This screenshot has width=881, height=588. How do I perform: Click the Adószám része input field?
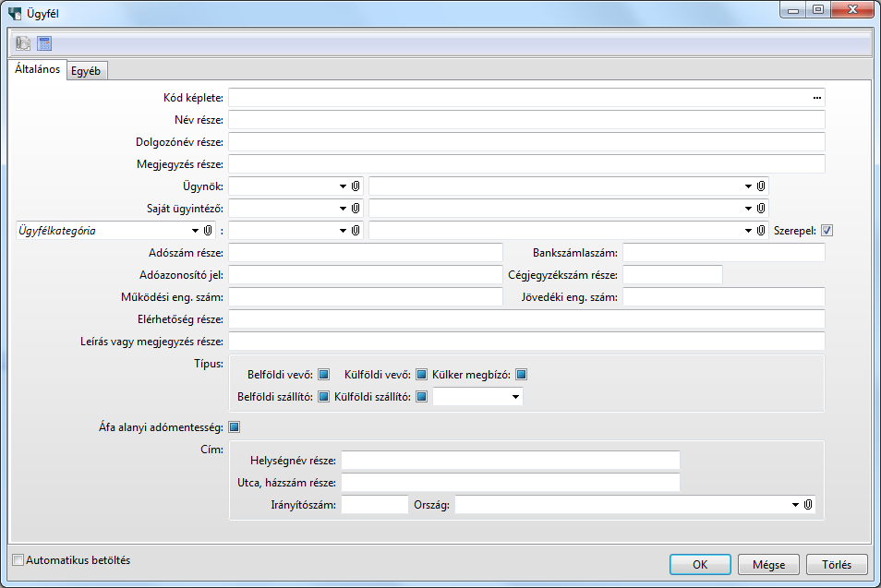[365, 253]
